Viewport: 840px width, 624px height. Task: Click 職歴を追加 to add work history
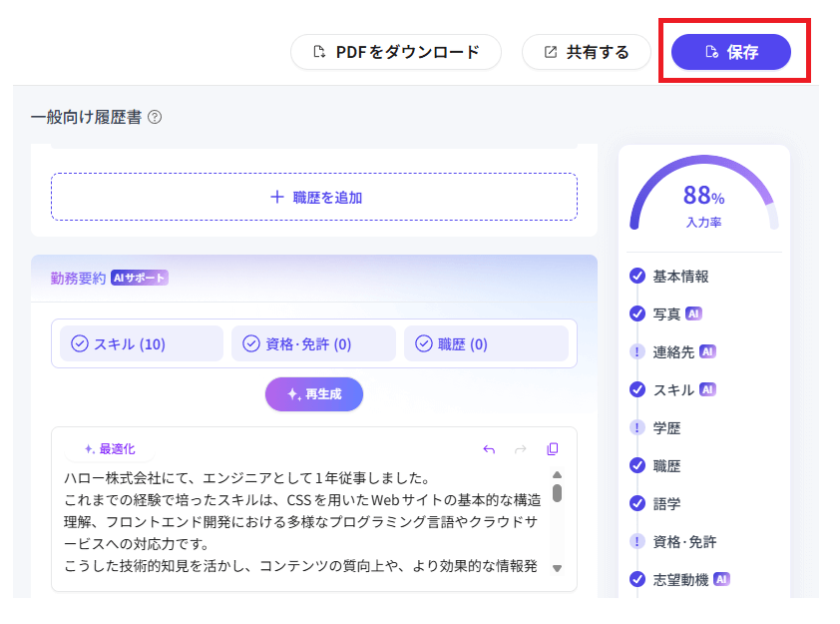pyautogui.click(x=313, y=196)
